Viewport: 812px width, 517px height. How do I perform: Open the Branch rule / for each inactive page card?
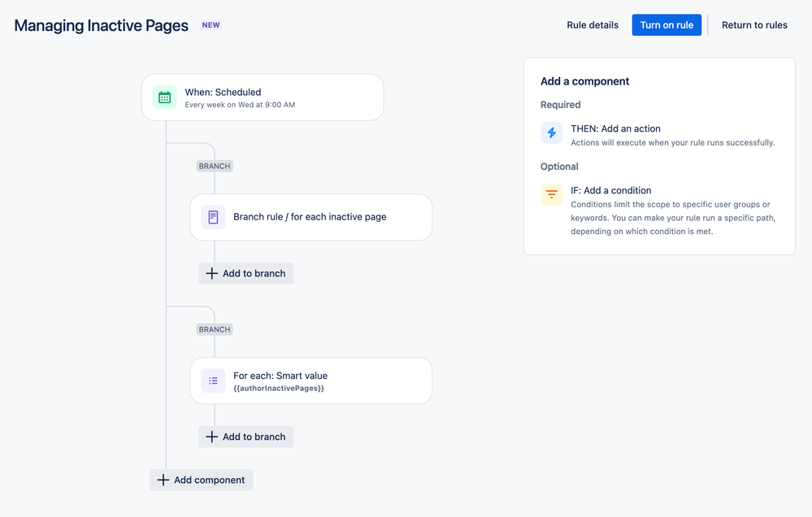(310, 217)
